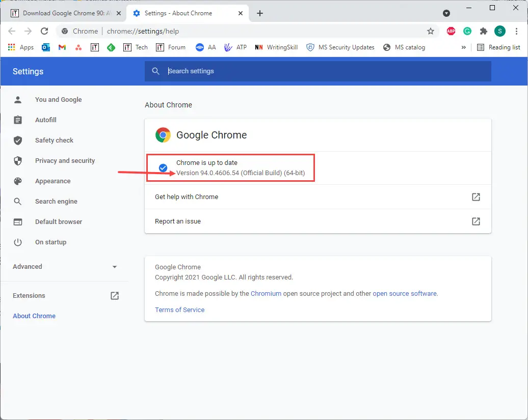The width and height of the screenshot is (528, 420).
Task: Click the Google Chrome logo
Action: coord(163,135)
